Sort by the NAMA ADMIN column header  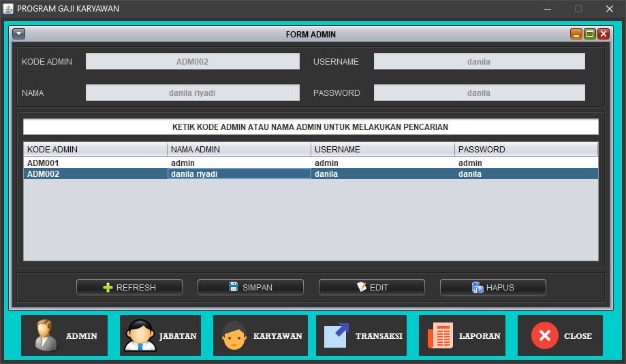(239, 149)
